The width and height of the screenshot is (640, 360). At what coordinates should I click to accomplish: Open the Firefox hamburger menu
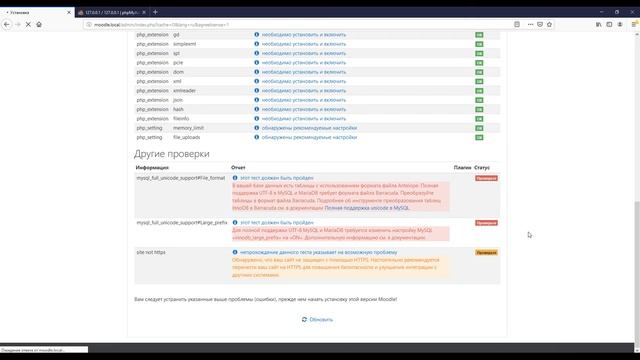pos(634,24)
